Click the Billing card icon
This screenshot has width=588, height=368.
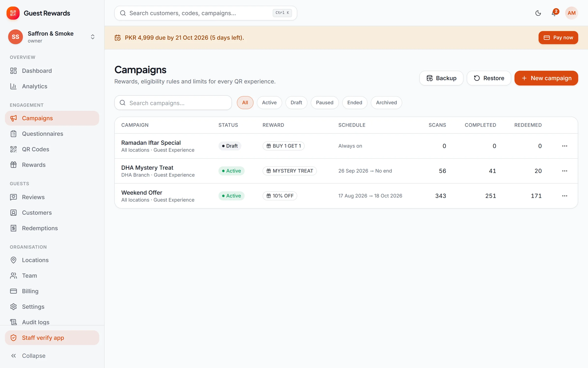[13, 291]
